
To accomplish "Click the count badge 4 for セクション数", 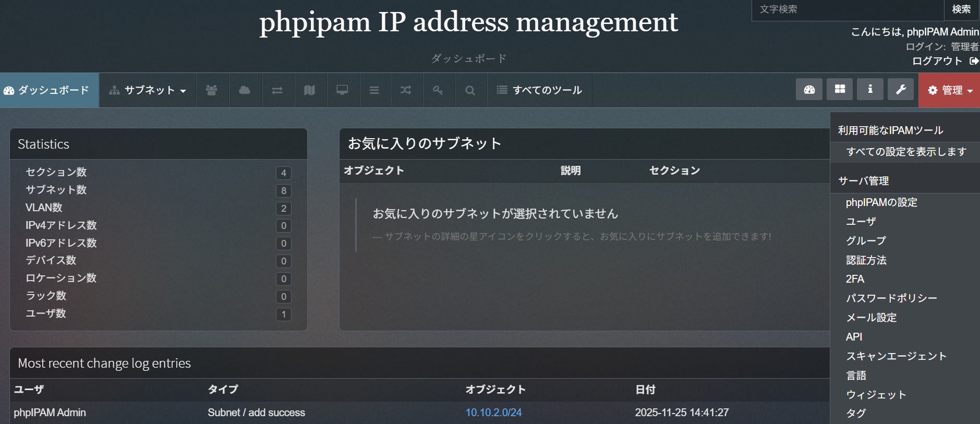I will pyautogui.click(x=284, y=173).
